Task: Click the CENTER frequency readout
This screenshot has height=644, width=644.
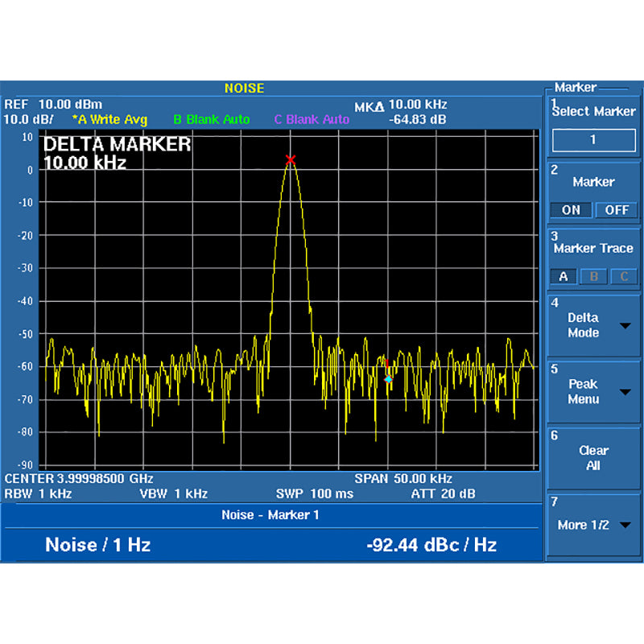Action: click(79, 479)
